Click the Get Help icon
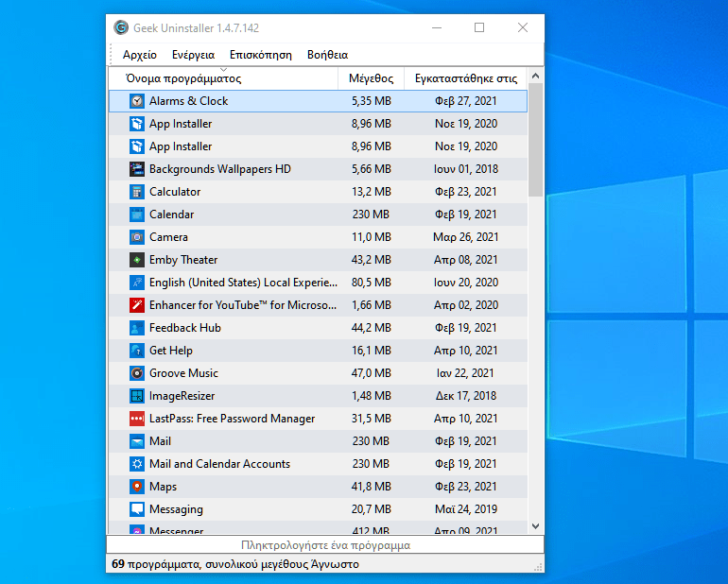 pyautogui.click(x=136, y=351)
